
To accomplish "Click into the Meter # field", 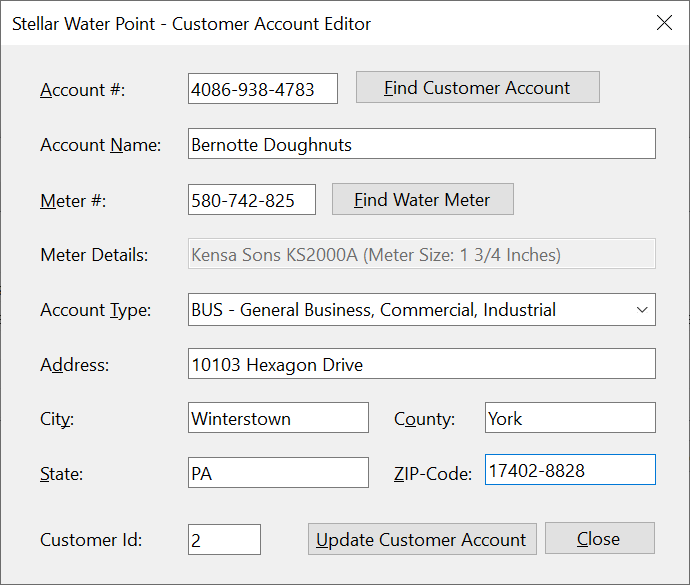I will (x=252, y=200).
